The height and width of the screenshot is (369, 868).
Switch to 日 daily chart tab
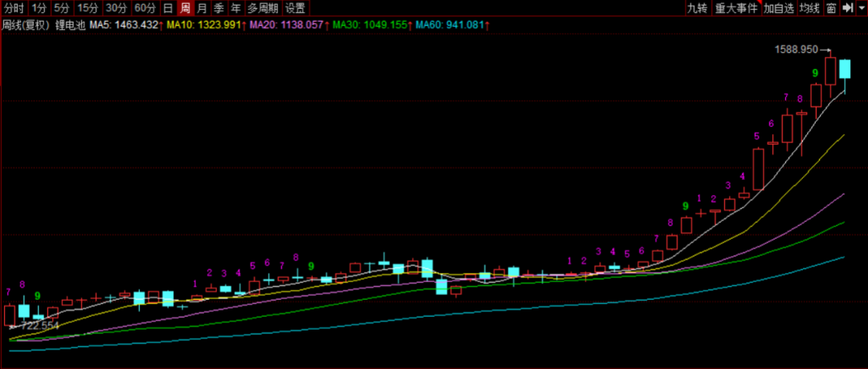tap(168, 8)
